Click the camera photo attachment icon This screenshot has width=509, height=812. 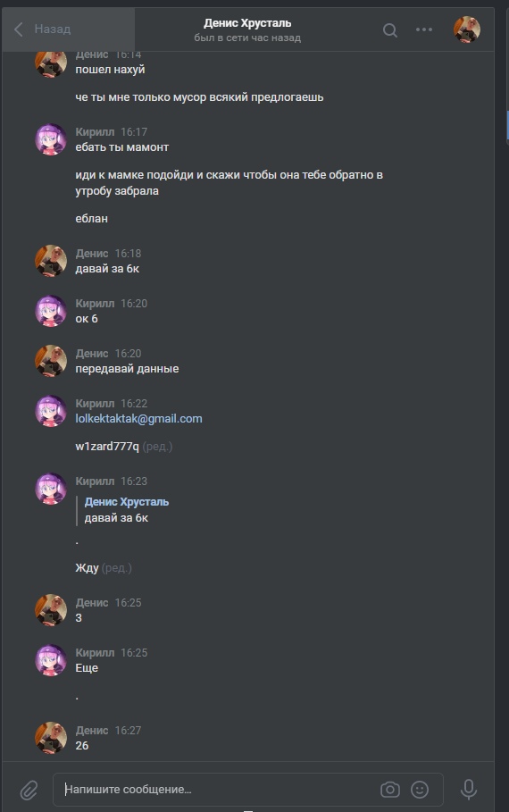click(390, 789)
